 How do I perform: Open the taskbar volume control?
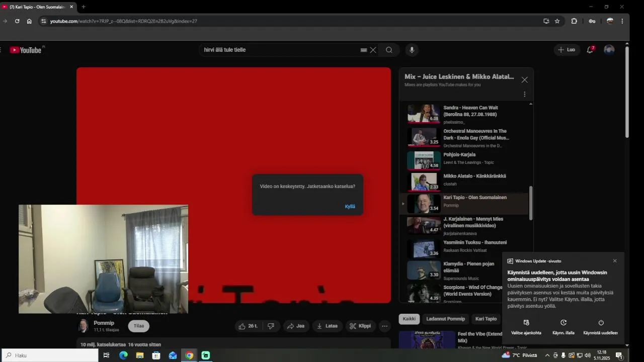point(588,355)
